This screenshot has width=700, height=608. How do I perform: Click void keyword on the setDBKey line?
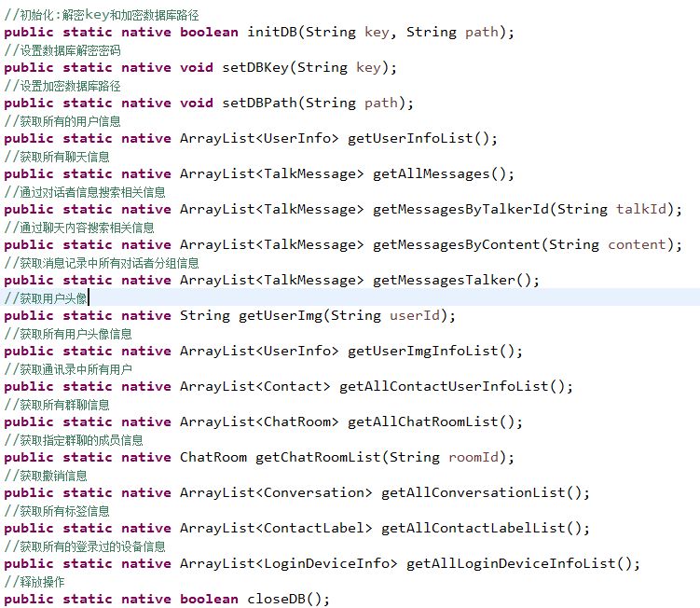tap(197, 68)
